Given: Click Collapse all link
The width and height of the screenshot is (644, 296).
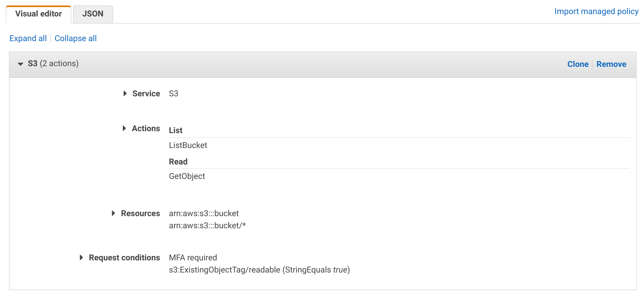Looking at the screenshot, I should coord(75,38).
